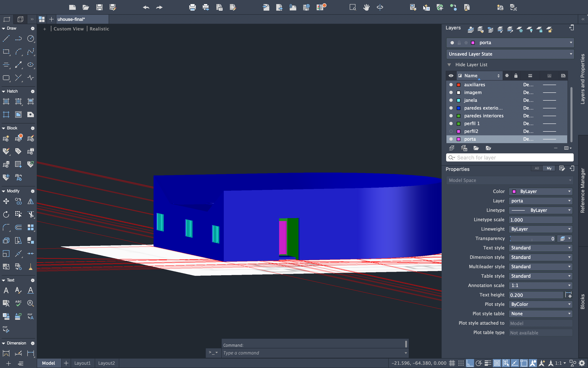Select the Arc draw tool
588x368 pixels.
[18, 52]
